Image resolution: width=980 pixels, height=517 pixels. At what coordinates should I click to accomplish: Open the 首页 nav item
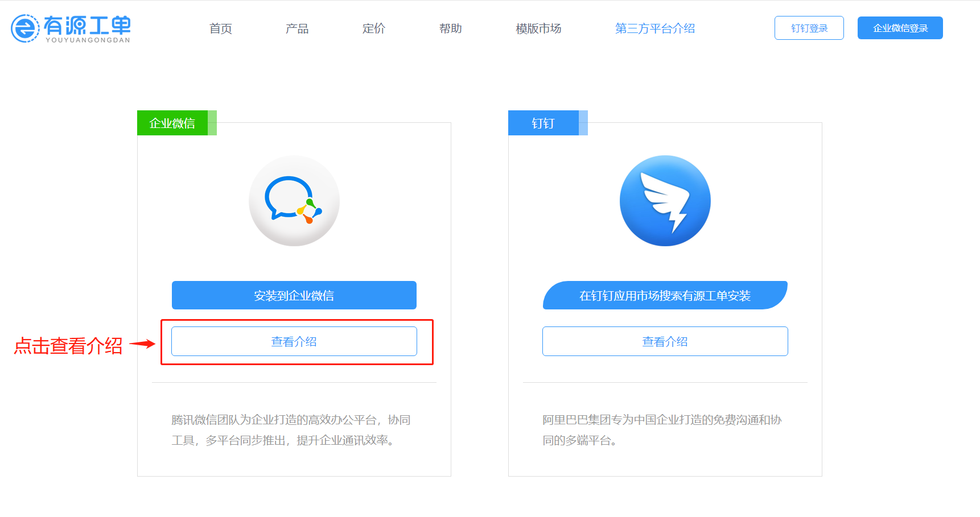coord(221,28)
